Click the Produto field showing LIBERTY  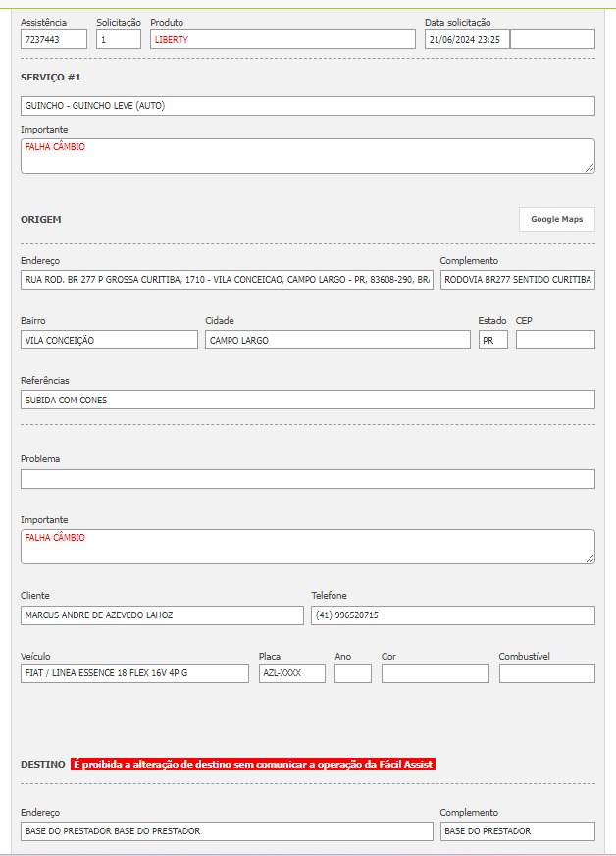282,39
